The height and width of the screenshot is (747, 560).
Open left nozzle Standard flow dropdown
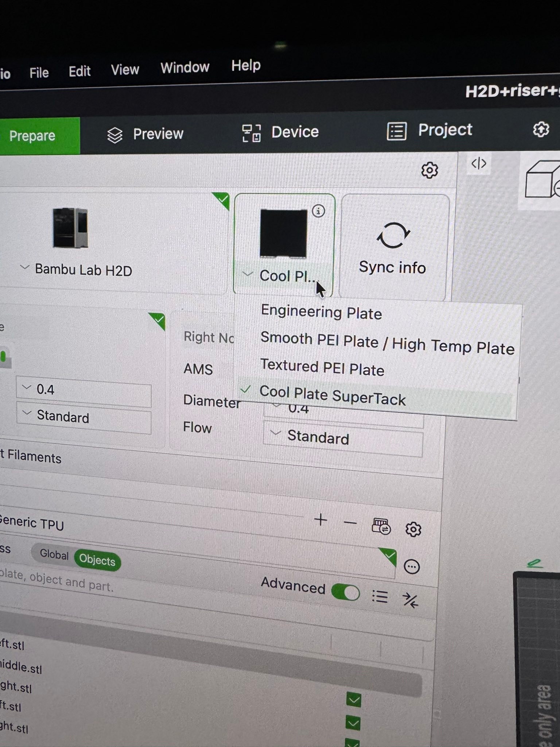(83, 418)
